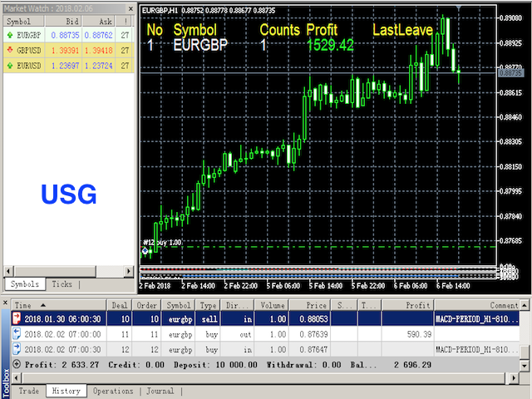Image resolution: width=532 pixels, height=399 pixels.
Task: Select the deal dated 2018.01.30 06:00:30
Action: pos(265,318)
